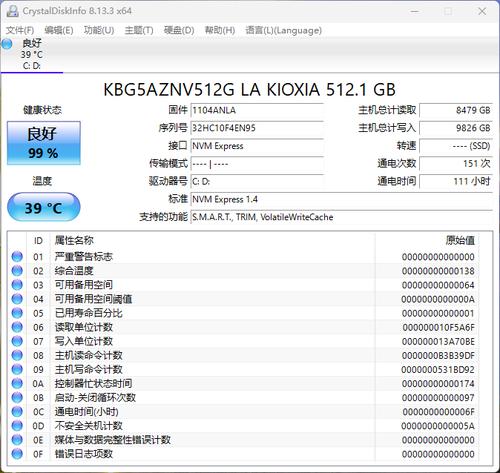Click status circle for attribute 01 严重警告标志
The image size is (500, 473).
[x=17, y=257]
